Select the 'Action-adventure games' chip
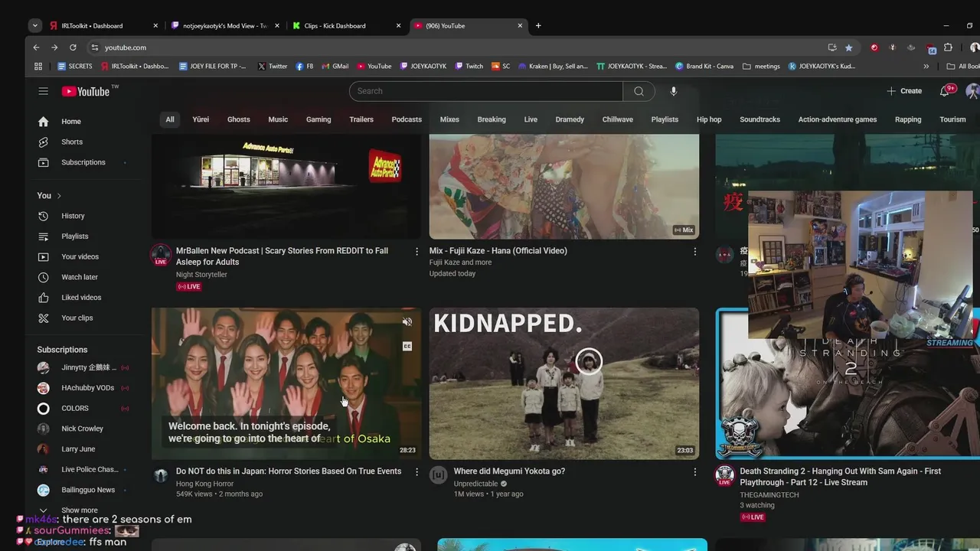The height and width of the screenshot is (551, 980). click(x=838, y=119)
